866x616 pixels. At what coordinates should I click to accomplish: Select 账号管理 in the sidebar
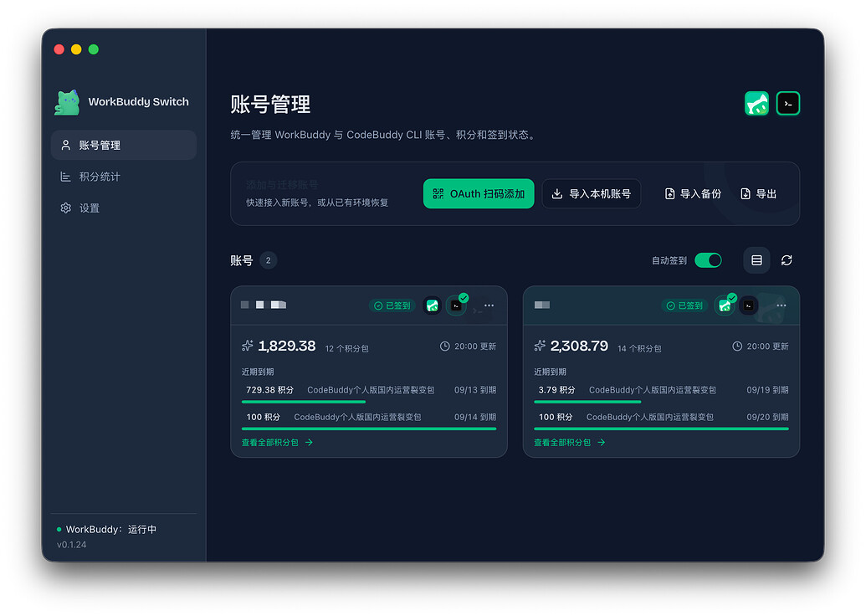click(x=124, y=146)
